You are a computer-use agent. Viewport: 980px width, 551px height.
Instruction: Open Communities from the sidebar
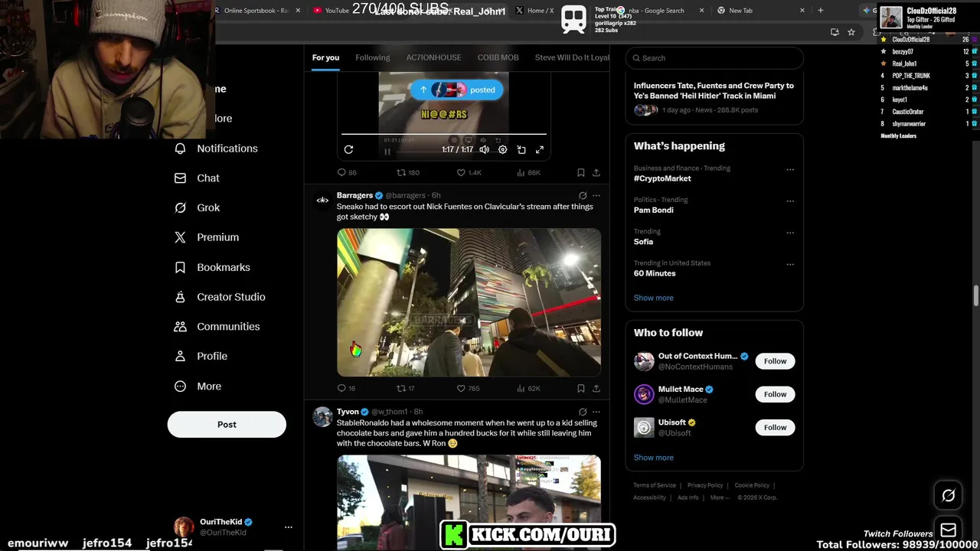(217, 326)
